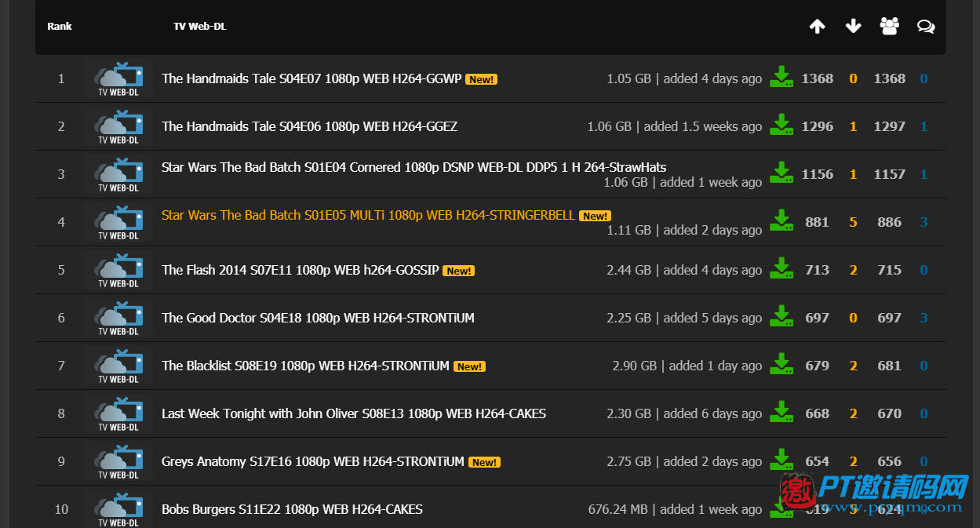Click comment count 3 on Bad Batch S01E05
The image size is (980, 528).
pos(924,222)
